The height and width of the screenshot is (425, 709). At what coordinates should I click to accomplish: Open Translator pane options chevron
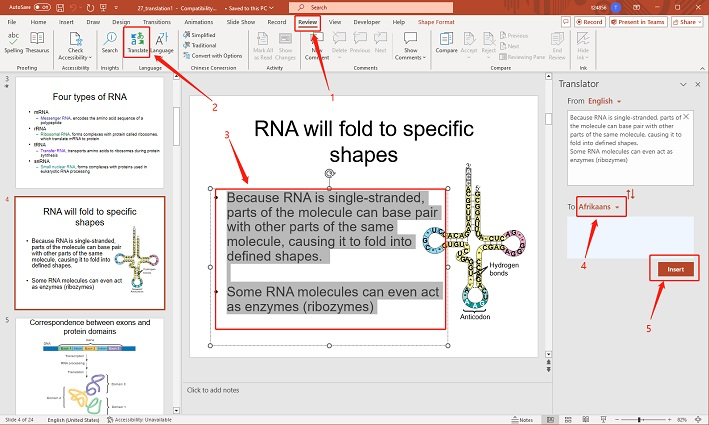tap(683, 84)
